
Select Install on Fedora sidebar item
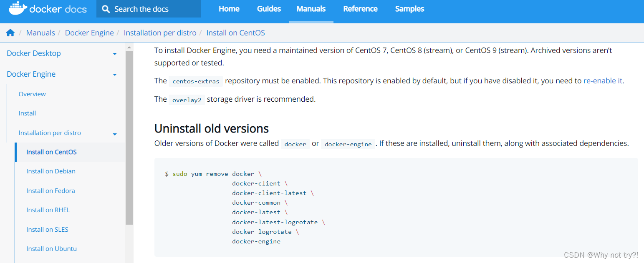tap(51, 191)
